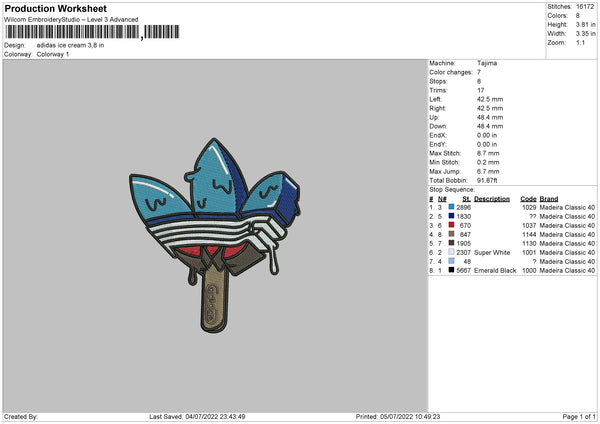Click the 'Description' column header

pyautogui.click(x=492, y=199)
